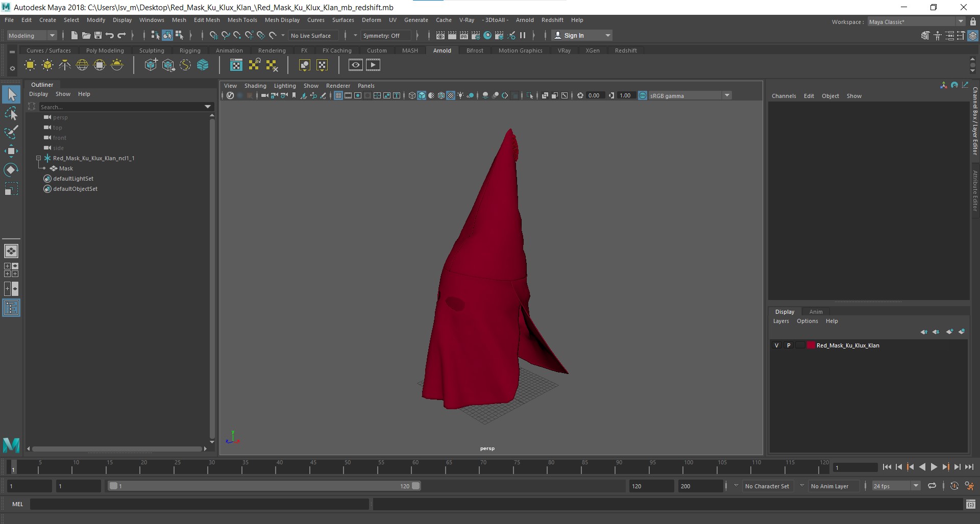The image size is (980, 524).
Task: Step forward one frame
Action: click(x=957, y=467)
